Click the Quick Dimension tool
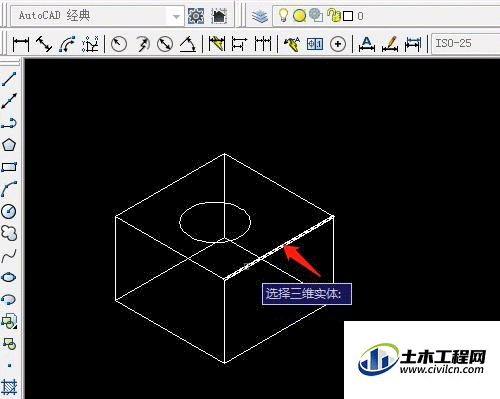 point(217,44)
